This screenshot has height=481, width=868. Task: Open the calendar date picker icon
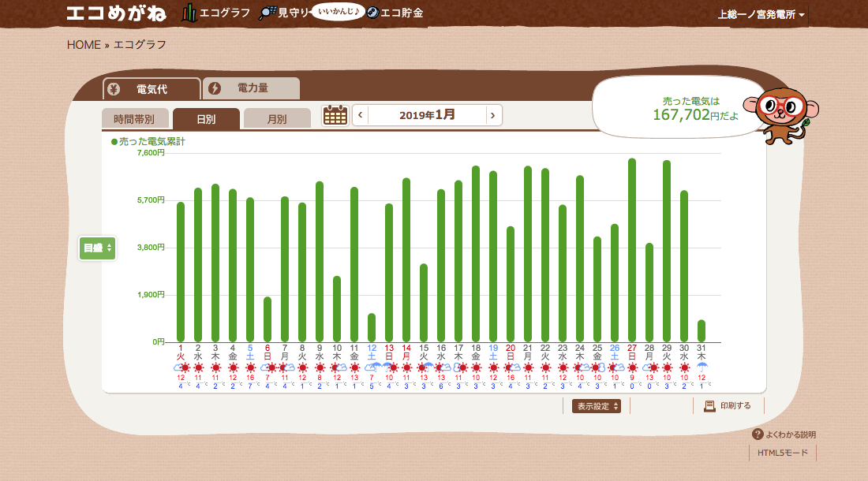point(335,116)
